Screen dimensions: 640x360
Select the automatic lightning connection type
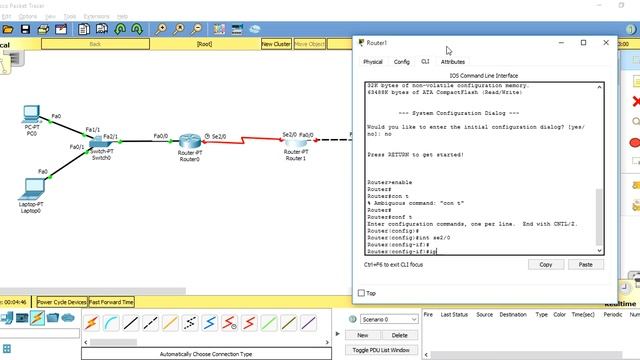click(x=91, y=323)
